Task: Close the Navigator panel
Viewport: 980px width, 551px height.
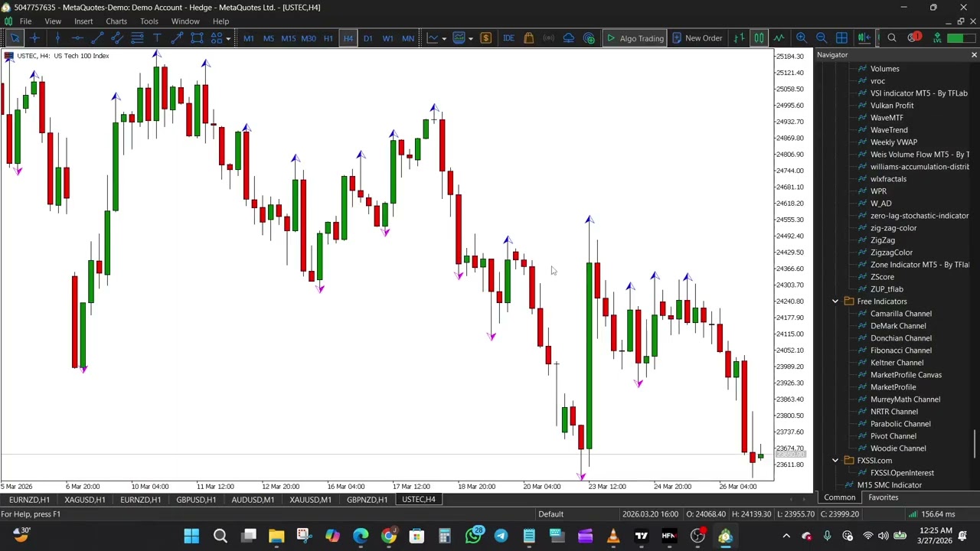Action: [974, 55]
